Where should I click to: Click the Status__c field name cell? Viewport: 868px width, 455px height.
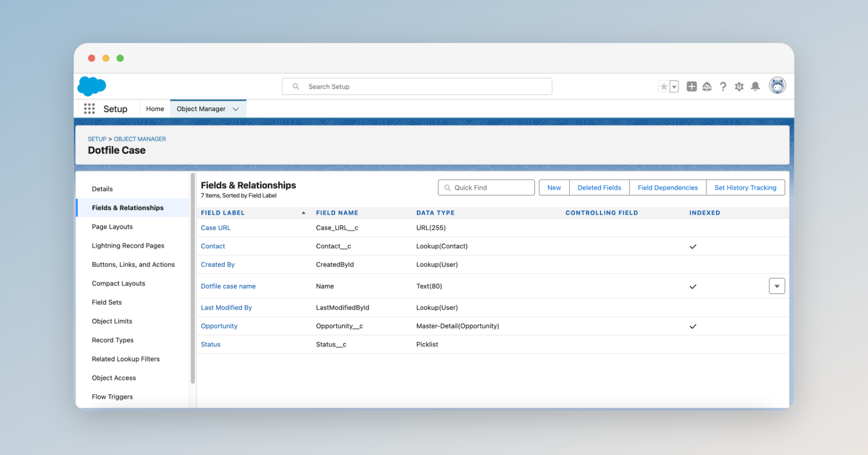point(331,344)
